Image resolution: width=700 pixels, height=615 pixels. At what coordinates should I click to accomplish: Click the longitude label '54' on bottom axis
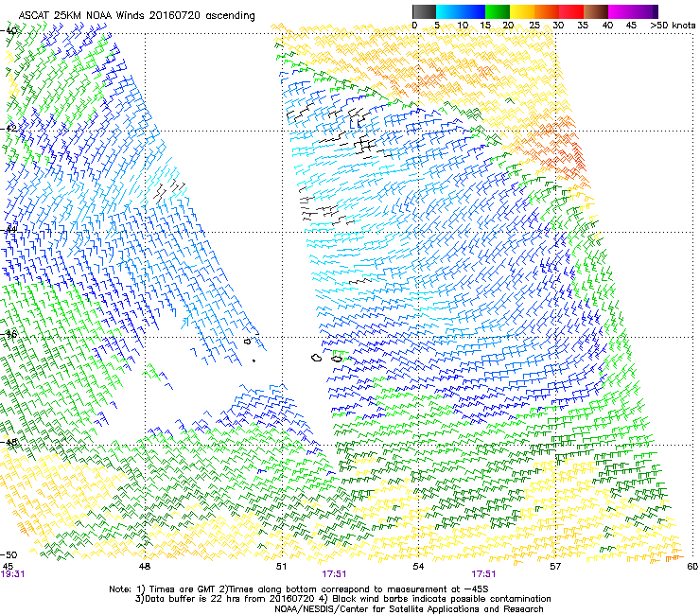coord(418,567)
